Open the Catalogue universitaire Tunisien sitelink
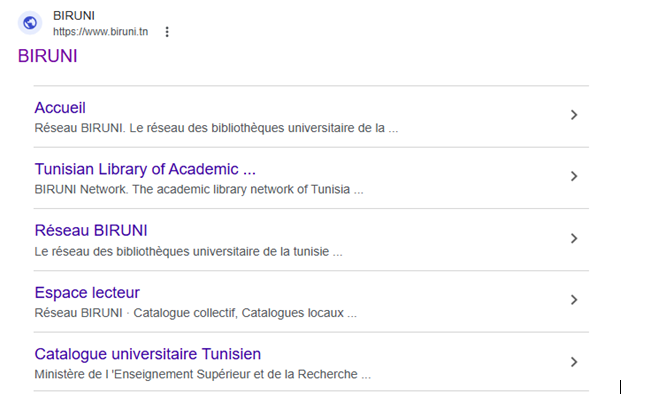 point(148,354)
